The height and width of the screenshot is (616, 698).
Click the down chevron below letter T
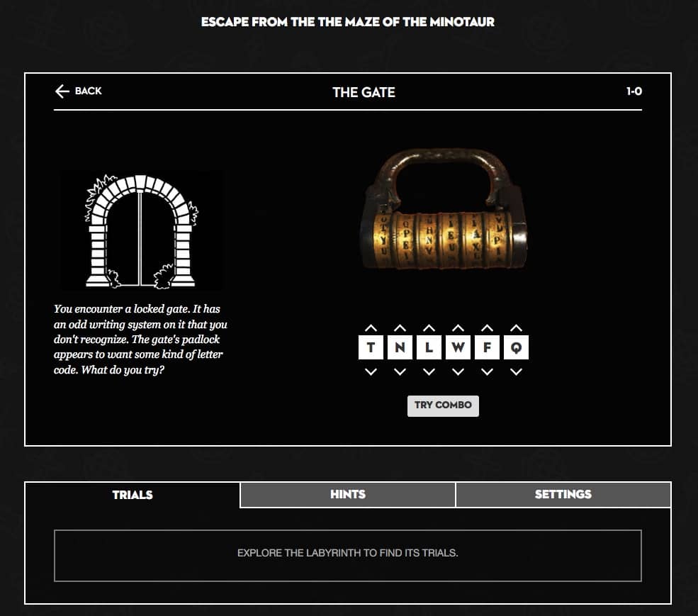tap(371, 371)
